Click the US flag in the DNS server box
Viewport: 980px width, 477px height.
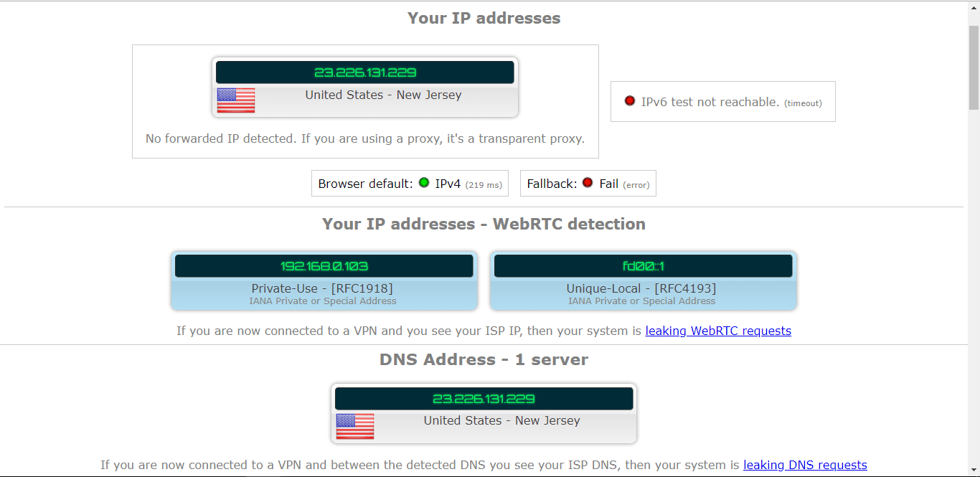(355, 426)
